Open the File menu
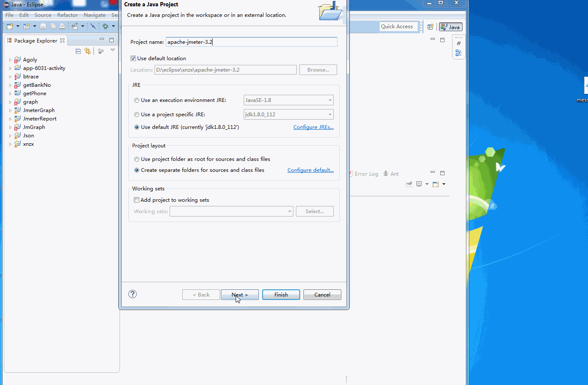588x385 pixels. click(x=9, y=15)
